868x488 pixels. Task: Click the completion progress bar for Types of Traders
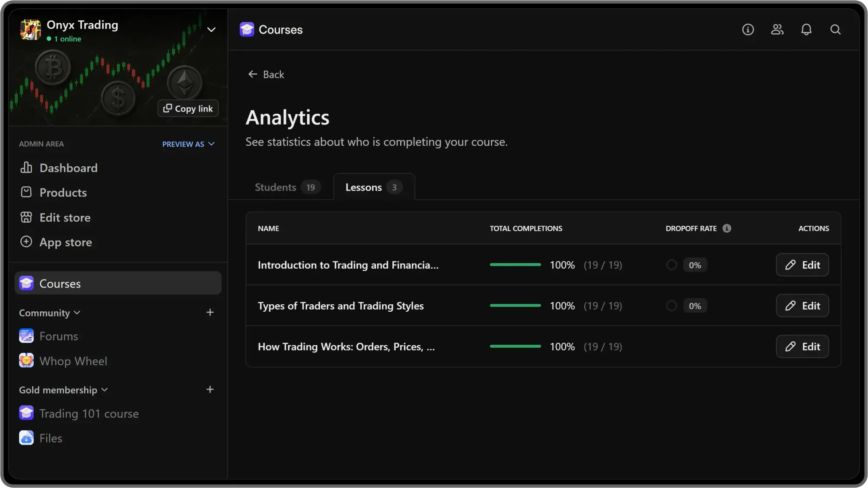coord(515,306)
